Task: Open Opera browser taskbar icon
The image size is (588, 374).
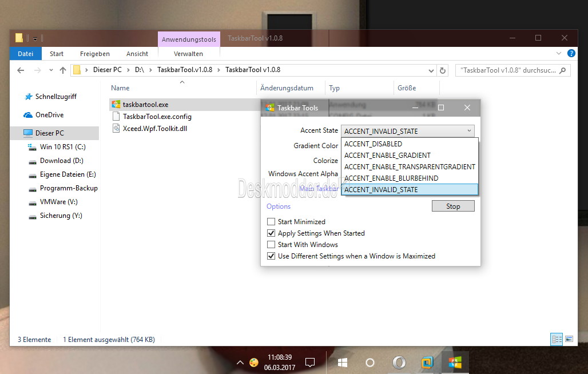Action: [x=399, y=363]
